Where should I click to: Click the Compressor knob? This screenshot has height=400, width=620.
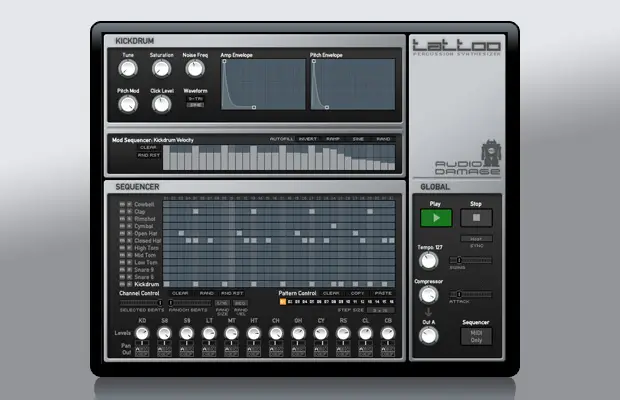[x=429, y=295]
